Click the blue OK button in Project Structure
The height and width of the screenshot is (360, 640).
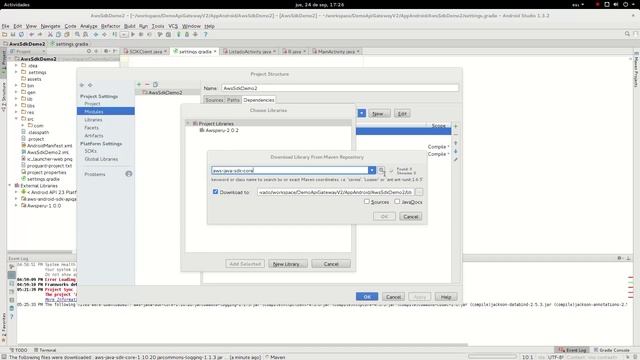point(367,297)
